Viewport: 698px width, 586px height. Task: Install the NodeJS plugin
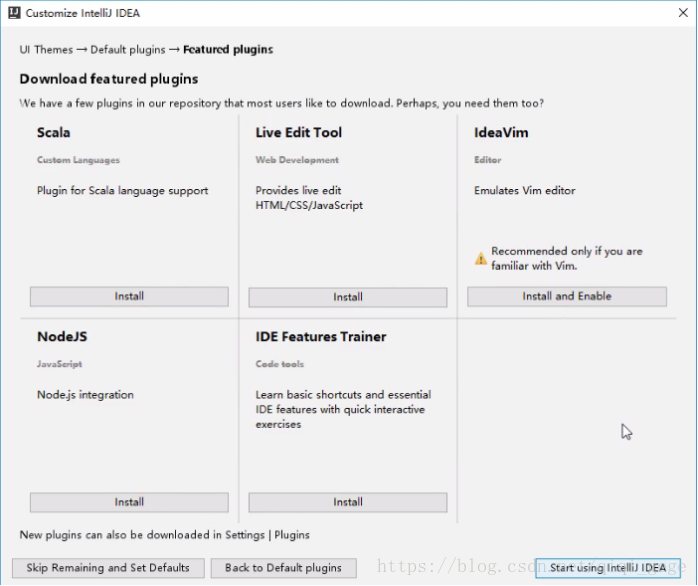coord(129,502)
